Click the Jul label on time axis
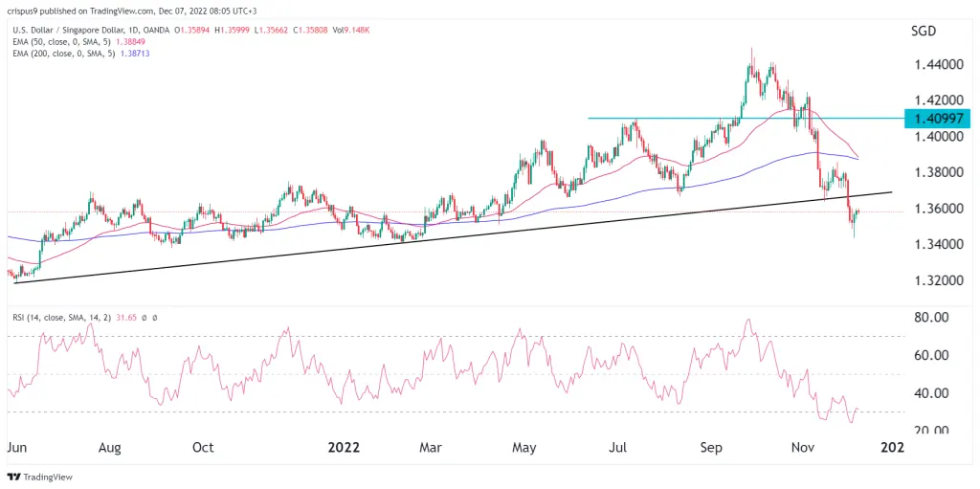Viewport: 980px width, 489px height. (x=619, y=448)
